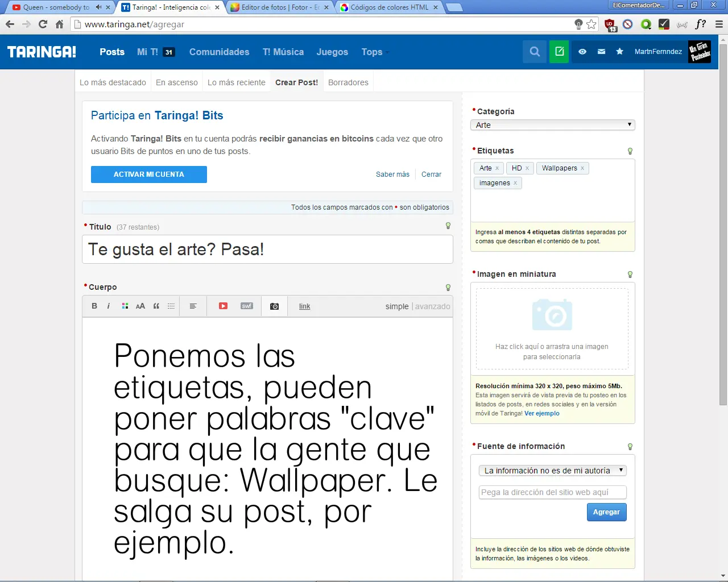This screenshot has width=728, height=582.
Task: Open Chrome hamburger menu
Action: (719, 24)
